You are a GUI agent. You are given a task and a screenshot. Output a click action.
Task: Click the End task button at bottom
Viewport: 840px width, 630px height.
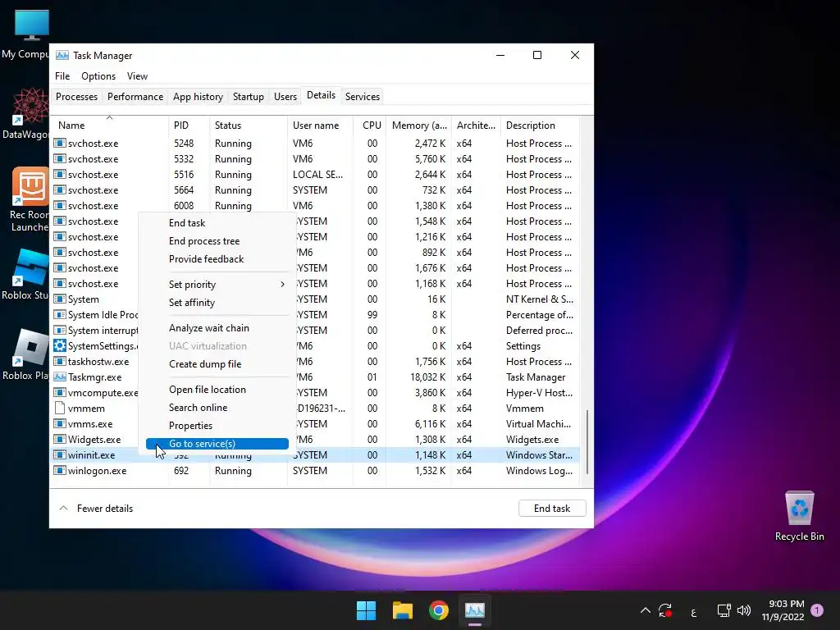click(x=552, y=509)
